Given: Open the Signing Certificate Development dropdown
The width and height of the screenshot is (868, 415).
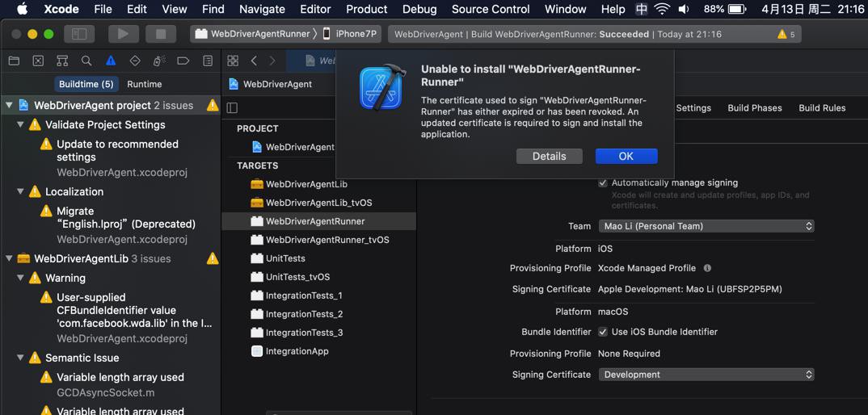Looking at the screenshot, I should (x=706, y=375).
